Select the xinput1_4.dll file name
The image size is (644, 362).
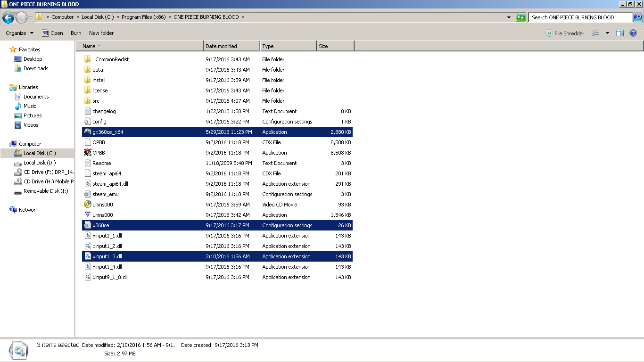pyautogui.click(x=107, y=267)
